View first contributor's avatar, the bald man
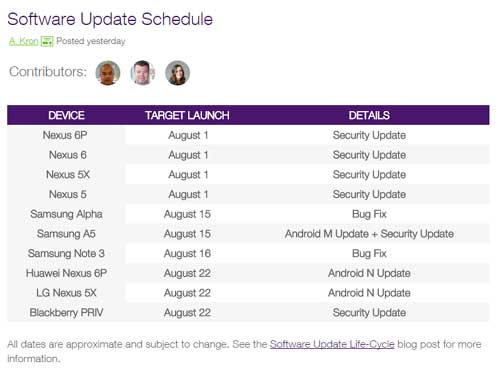The width and height of the screenshot is (500, 368). (108, 73)
